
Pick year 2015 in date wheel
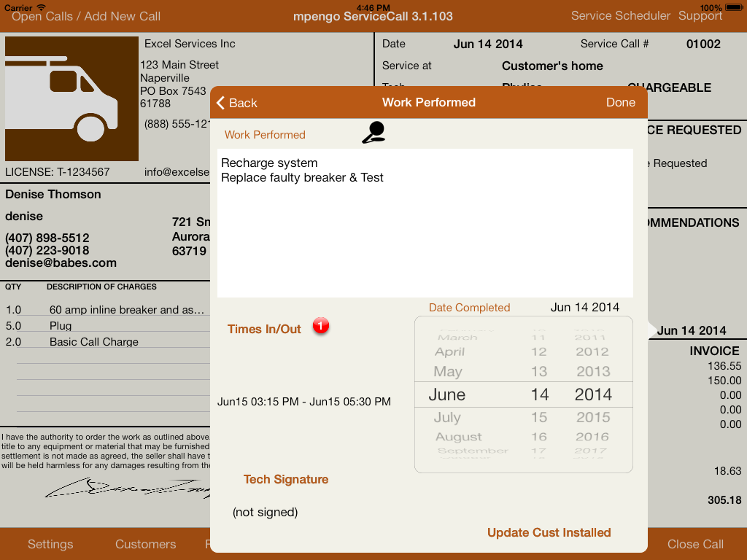(x=592, y=417)
